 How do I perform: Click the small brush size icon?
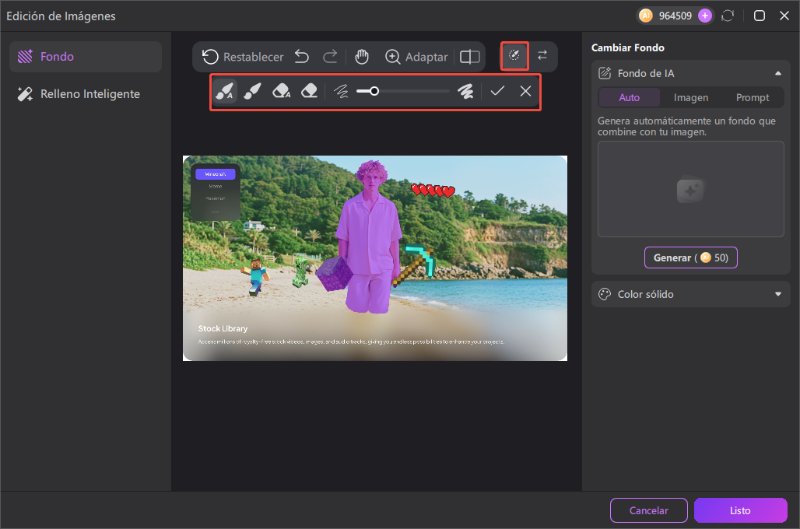[341, 91]
